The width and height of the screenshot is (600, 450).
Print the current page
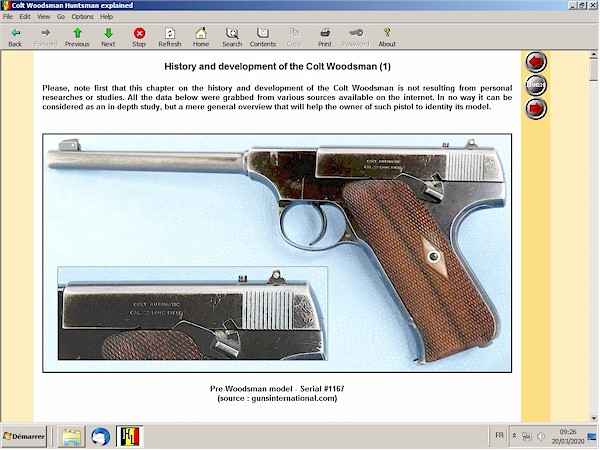[325, 37]
